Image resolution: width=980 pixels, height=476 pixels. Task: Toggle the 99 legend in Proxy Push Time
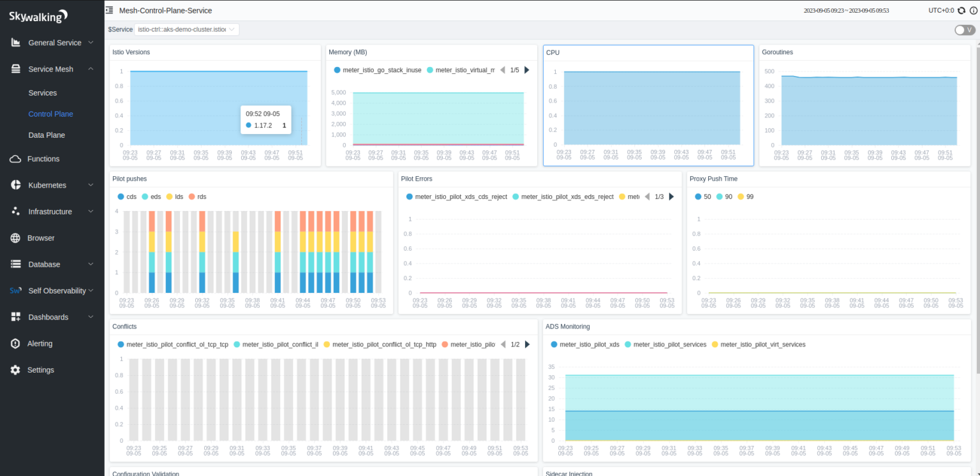[745, 196]
